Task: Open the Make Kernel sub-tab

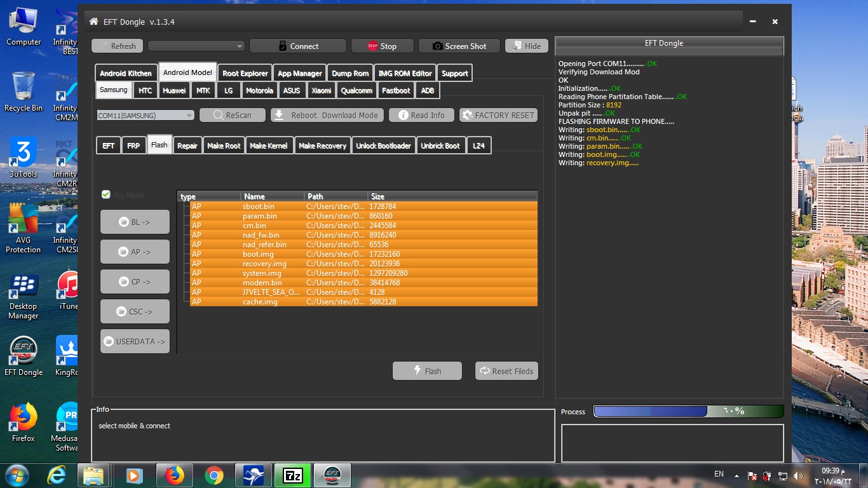Action: 269,146
